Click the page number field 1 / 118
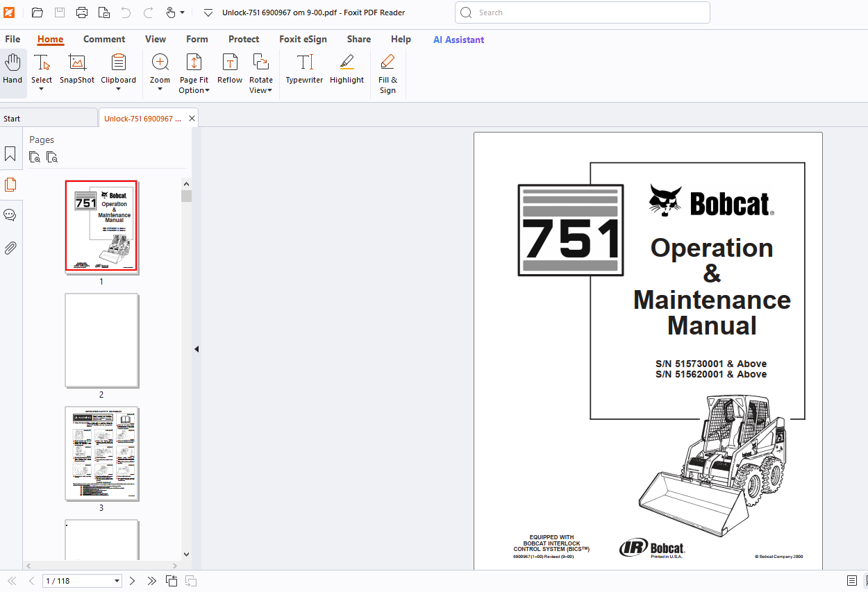This screenshot has height=592, width=868. pyautogui.click(x=76, y=581)
